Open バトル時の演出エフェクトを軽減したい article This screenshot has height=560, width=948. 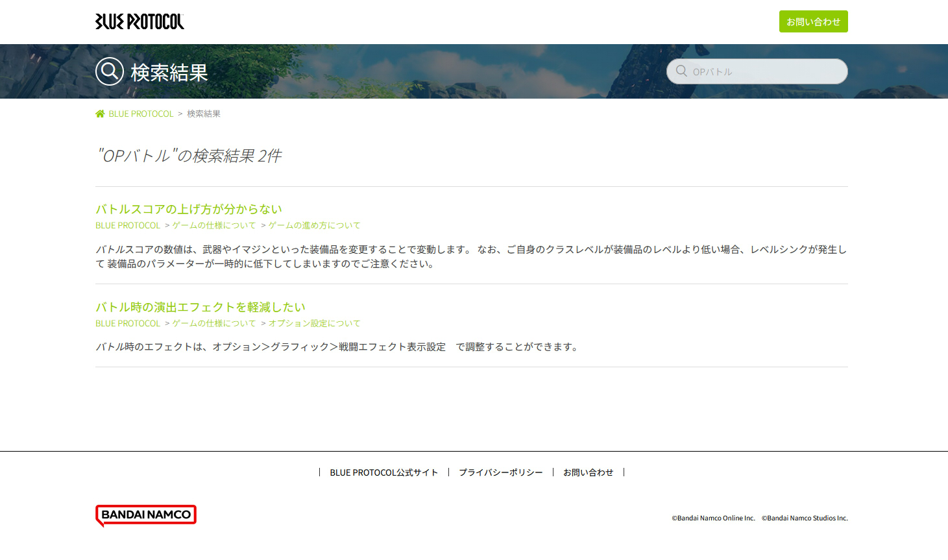pyautogui.click(x=201, y=307)
